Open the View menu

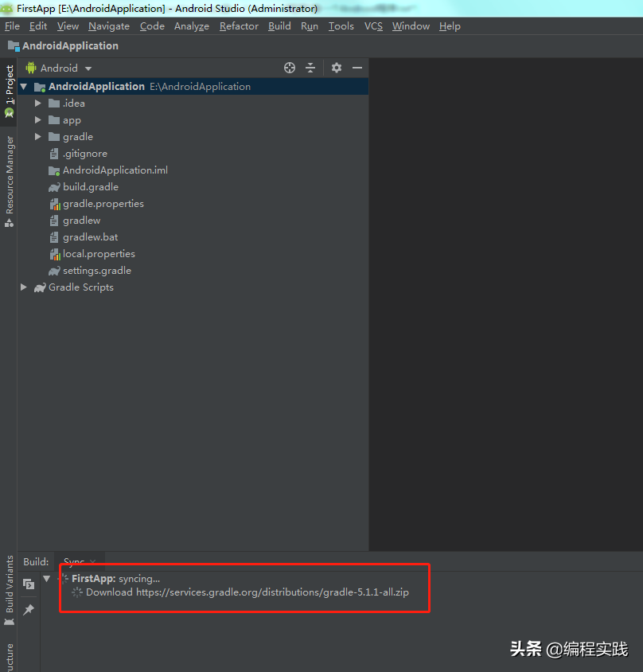(68, 26)
